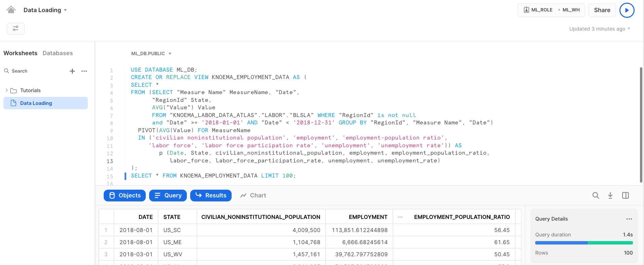Download results using download icon
The image size is (644, 265).
[x=610, y=195]
